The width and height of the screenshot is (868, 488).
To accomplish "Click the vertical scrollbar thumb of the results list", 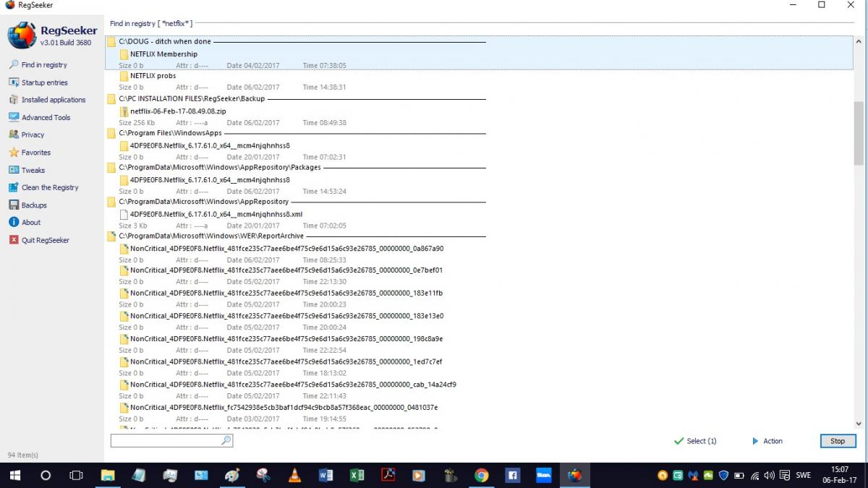I will tap(859, 134).
